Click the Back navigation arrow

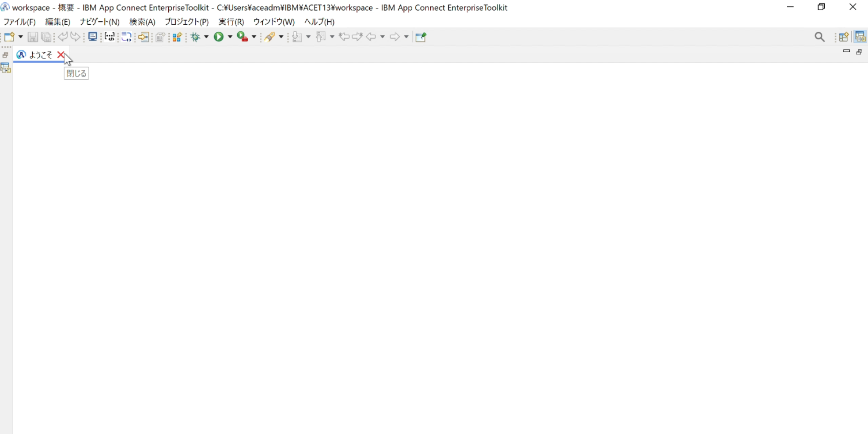pyautogui.click(x=371, y=37)
